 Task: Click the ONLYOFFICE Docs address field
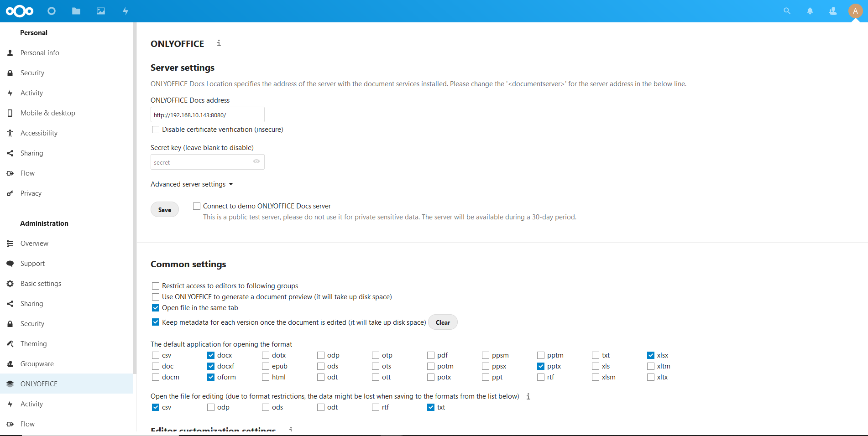[208, 115]
